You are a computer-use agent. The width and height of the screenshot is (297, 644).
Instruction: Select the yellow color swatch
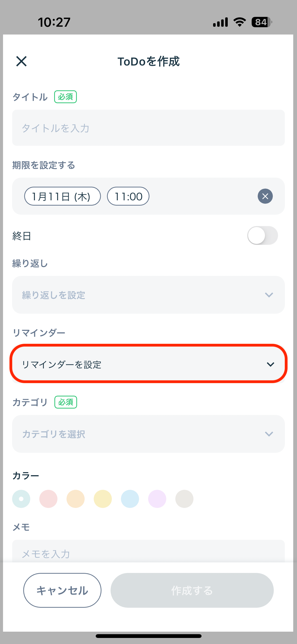click(103, 499)
